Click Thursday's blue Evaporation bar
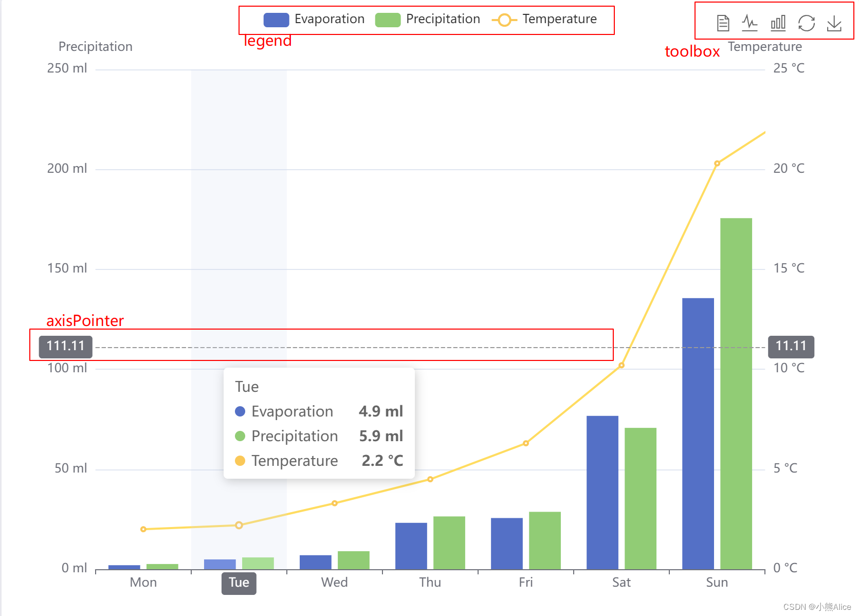The height and width of the screenshot is (616, 859). click(411, 546)
